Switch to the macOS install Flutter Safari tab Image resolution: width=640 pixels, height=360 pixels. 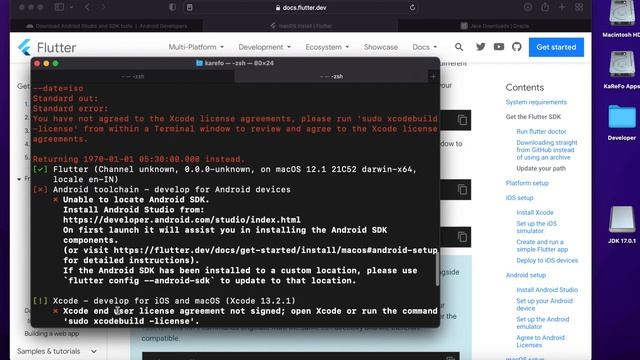point(301,26)
